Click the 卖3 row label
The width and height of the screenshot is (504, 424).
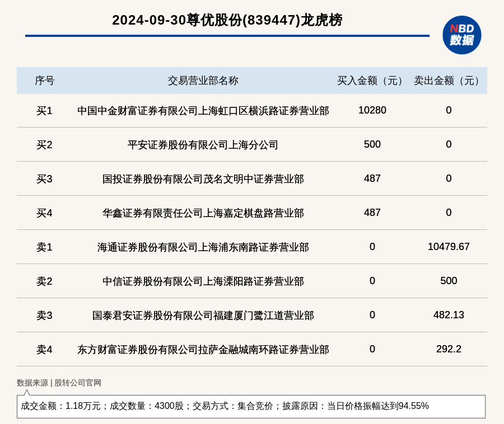[44, 315]
